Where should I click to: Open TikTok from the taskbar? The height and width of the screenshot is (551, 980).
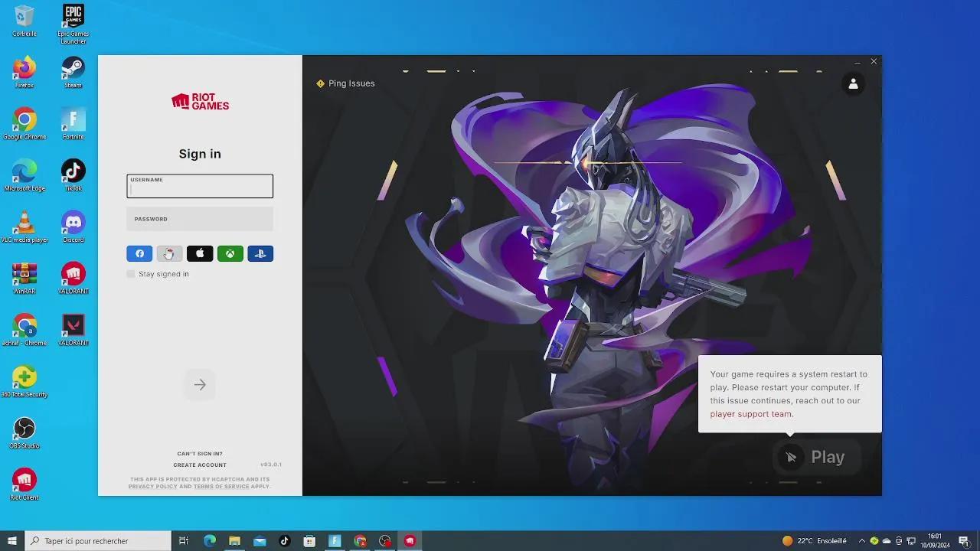tap(285, 541)
